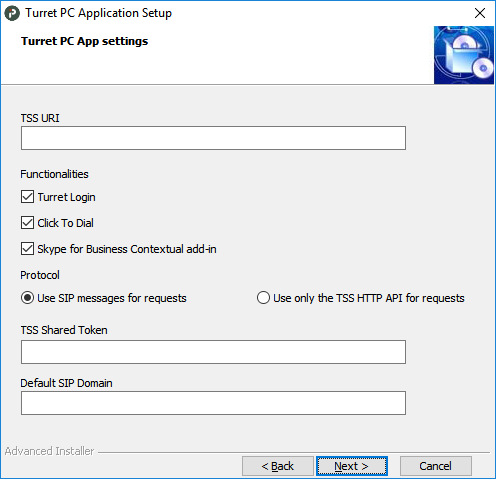The width and height of the screenshot is (496, 479).
Task: Proceed by clicking Next
Action: [352, 466]
